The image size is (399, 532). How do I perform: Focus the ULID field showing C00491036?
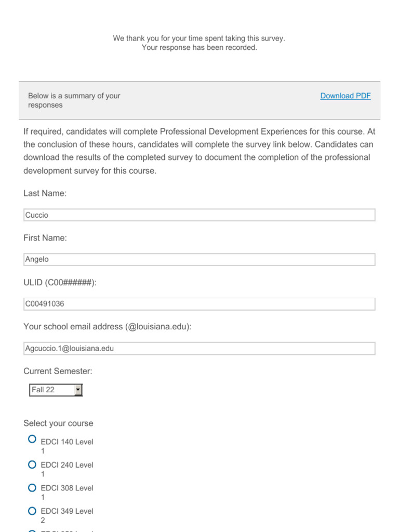(199, 304)
